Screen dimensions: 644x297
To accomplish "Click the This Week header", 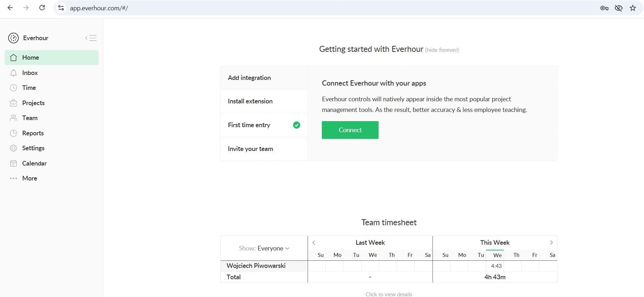I will (x=495, y=243).
